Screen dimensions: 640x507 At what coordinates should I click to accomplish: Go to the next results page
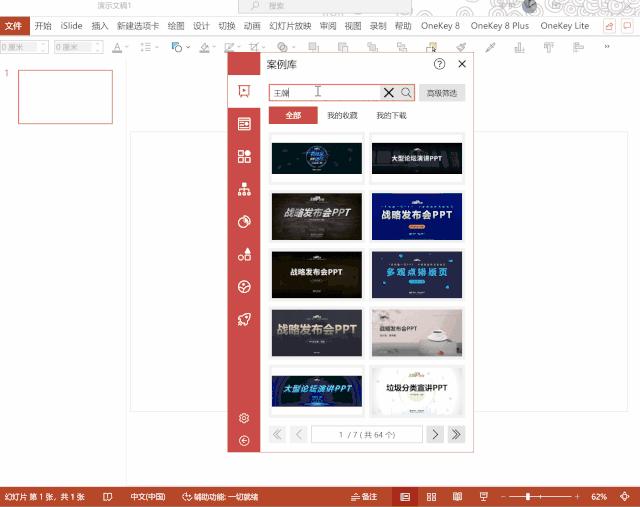tap(435, 434)
